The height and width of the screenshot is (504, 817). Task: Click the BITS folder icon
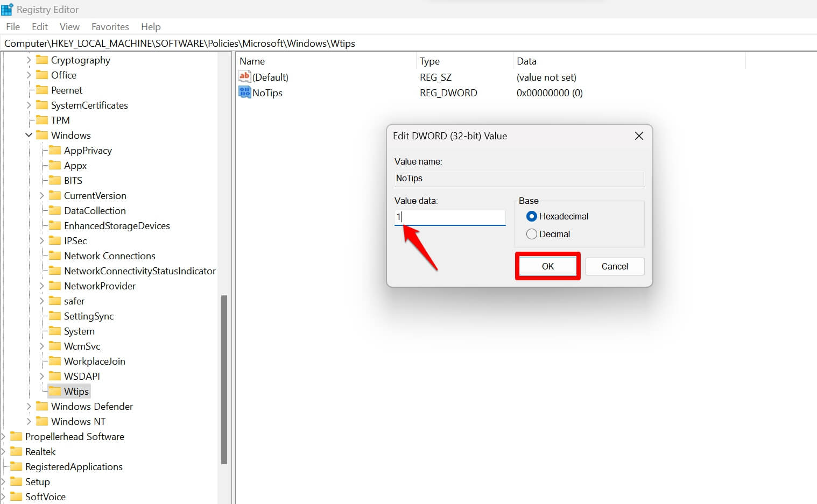point(55,180)
